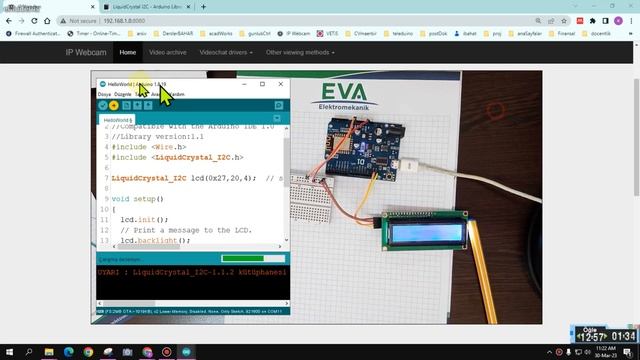This screenshot has width=640, height=360.
Task: Toggle the browser side panel icon
Action: (606, 21)
